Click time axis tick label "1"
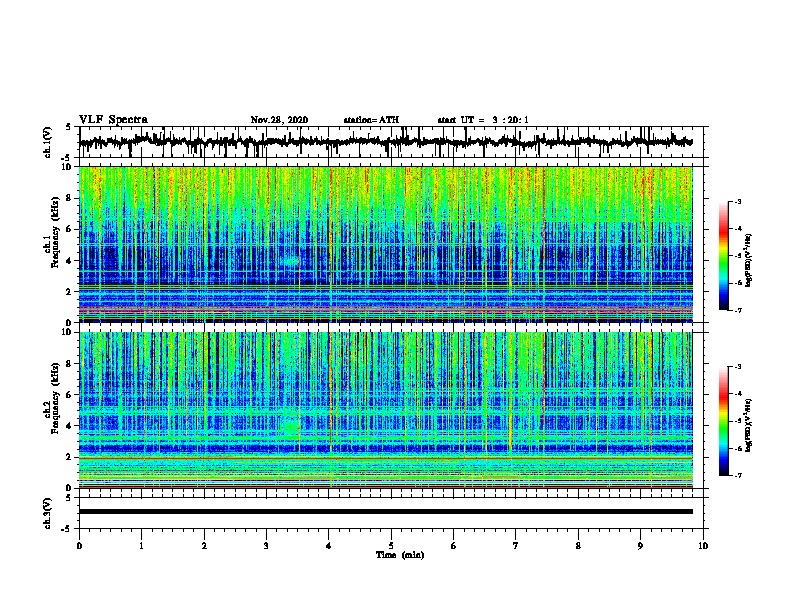792x612 pixels. [141, 545]
